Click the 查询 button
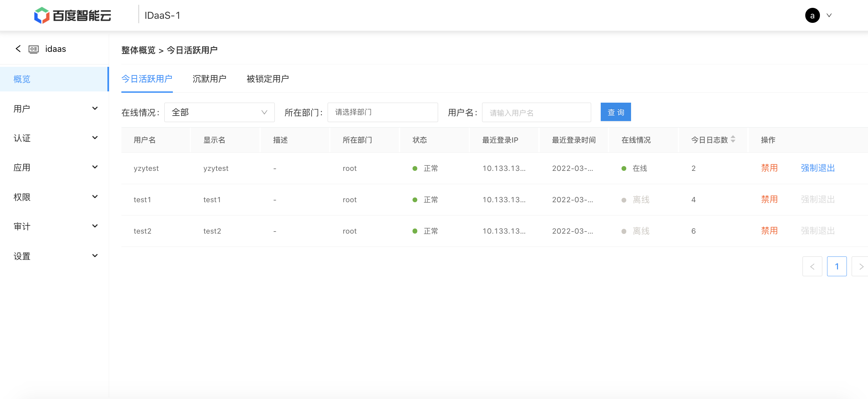868x399 pixels. pyautogui.click(x=616, y=112)
